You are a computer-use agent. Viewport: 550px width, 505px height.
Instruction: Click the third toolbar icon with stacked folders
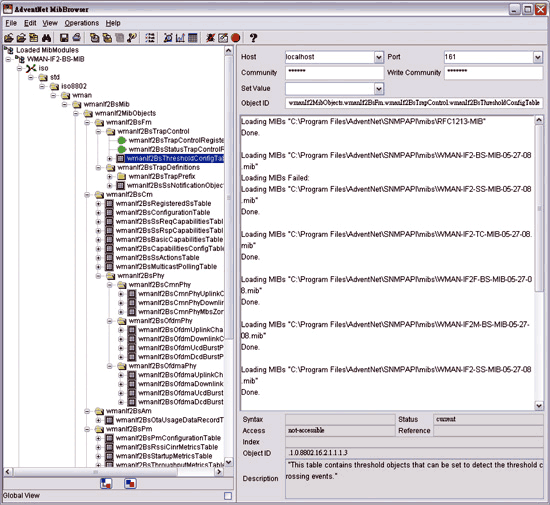coord(34,38)
